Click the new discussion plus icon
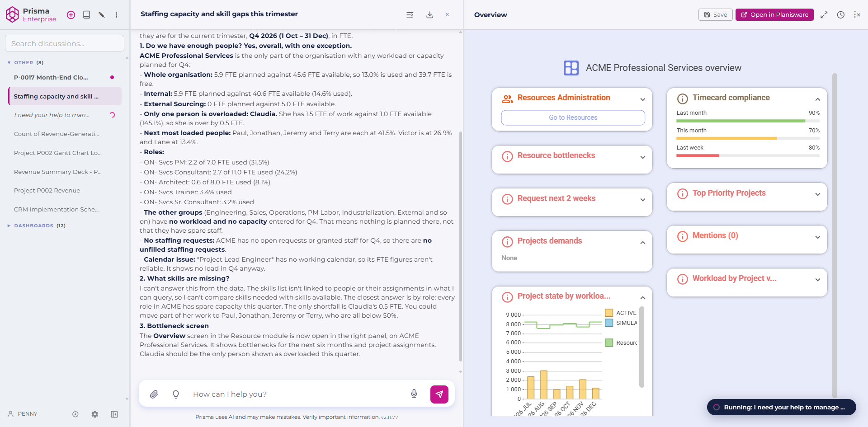The image size is (868, 427). 71,15
